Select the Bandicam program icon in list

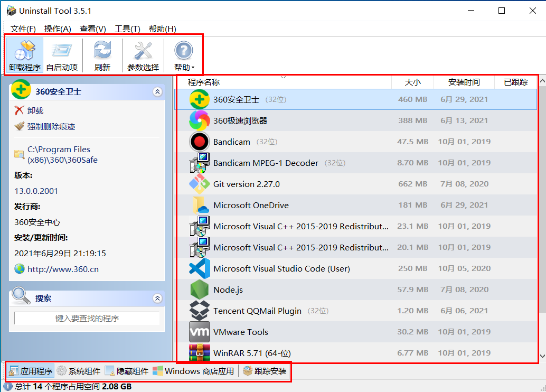[199, 142]
